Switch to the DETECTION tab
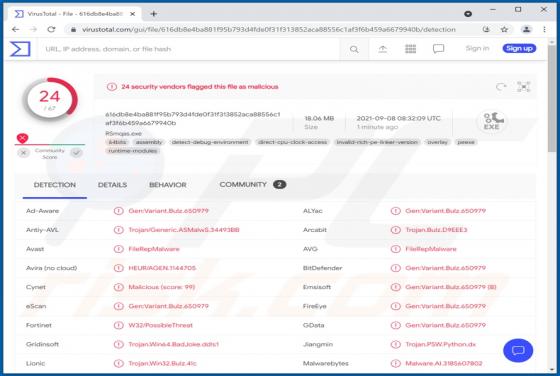The height and width of the screenshot is (376, 560). [55, 185]
